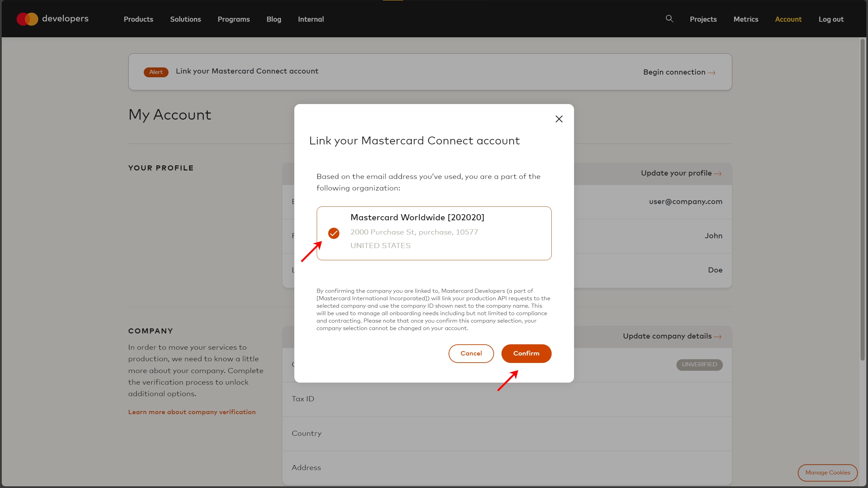Go to Projects in the navigation
The width and height of the screenshot is (868, 488).
703,19
